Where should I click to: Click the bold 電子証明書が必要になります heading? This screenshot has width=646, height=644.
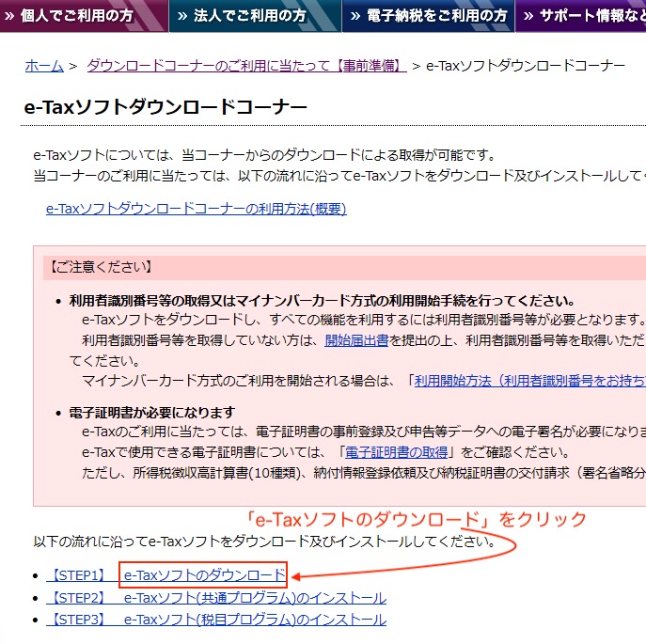[x=151, y=413]
